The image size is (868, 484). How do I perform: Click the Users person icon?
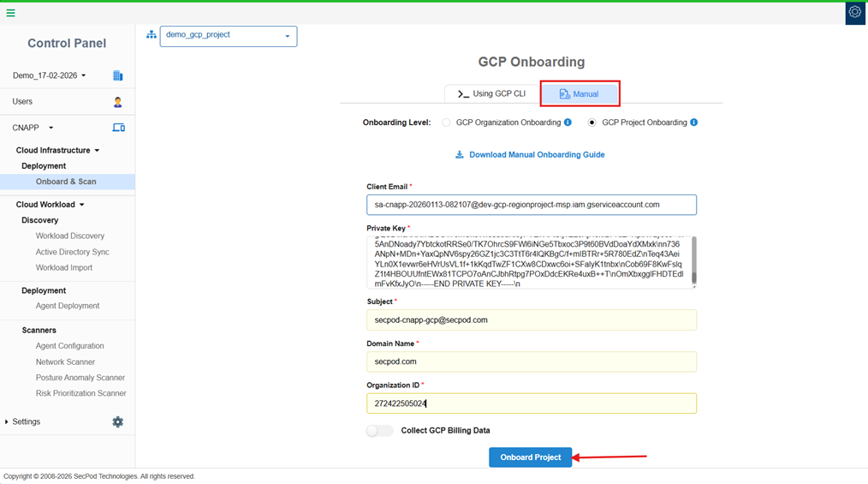pos(118,102)
